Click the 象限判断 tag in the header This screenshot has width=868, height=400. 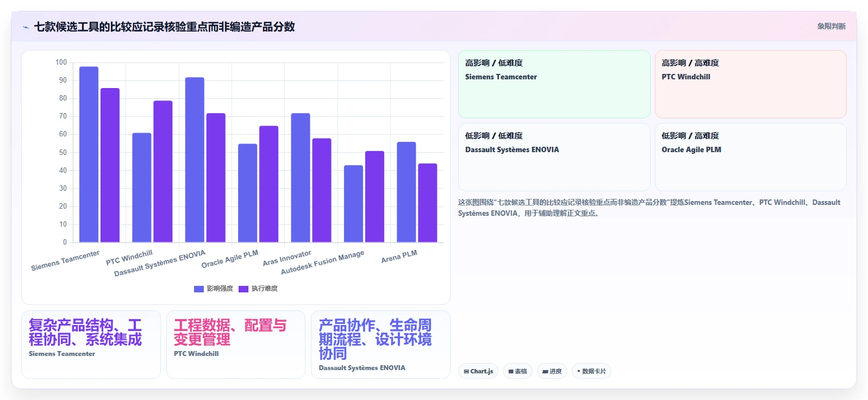click(x=831, y=26)
